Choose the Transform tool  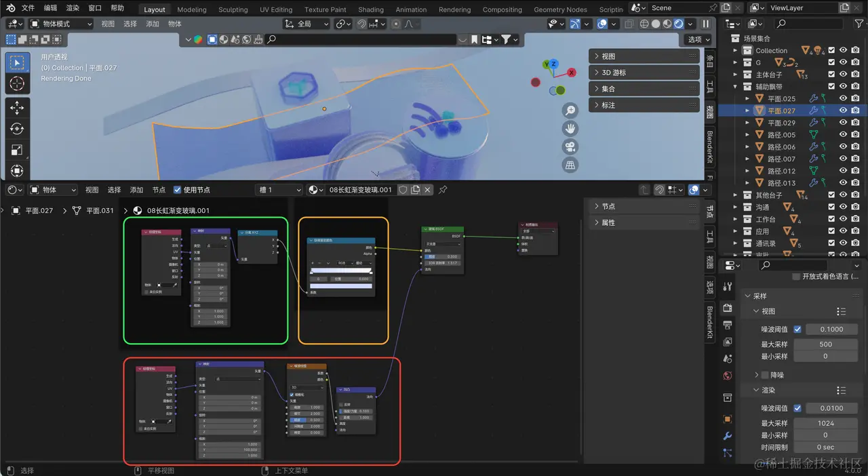point(17,171)
